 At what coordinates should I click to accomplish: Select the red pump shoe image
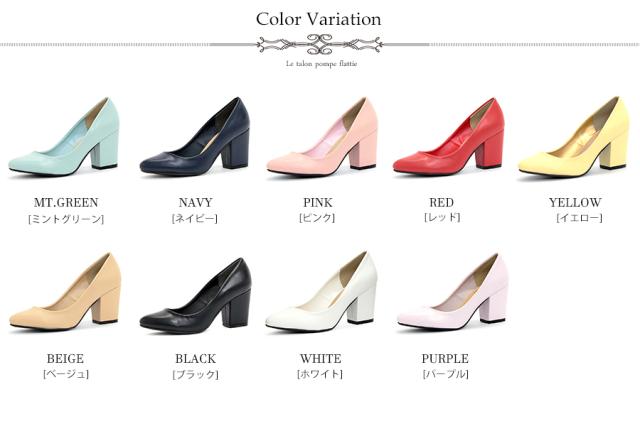click(x=449, y=137)
